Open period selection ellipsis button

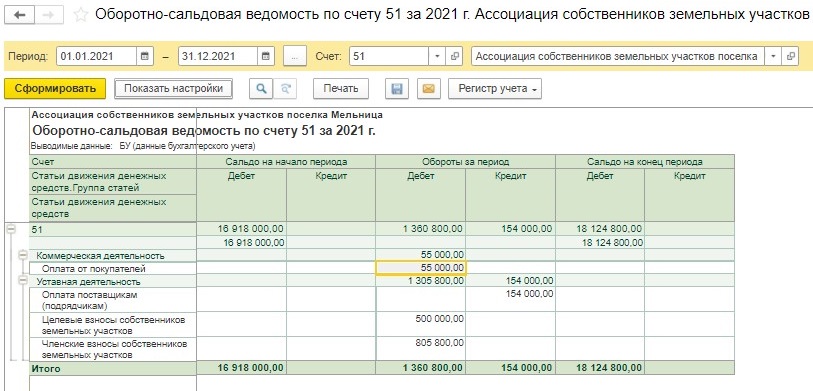click(x=295, y=56)
